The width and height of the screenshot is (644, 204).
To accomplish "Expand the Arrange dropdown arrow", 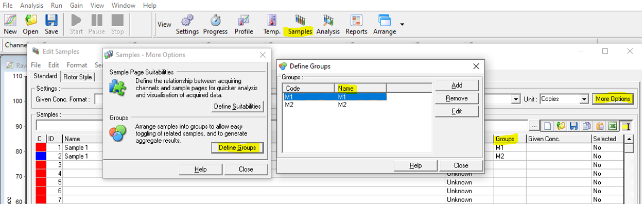I will (402, 24).
